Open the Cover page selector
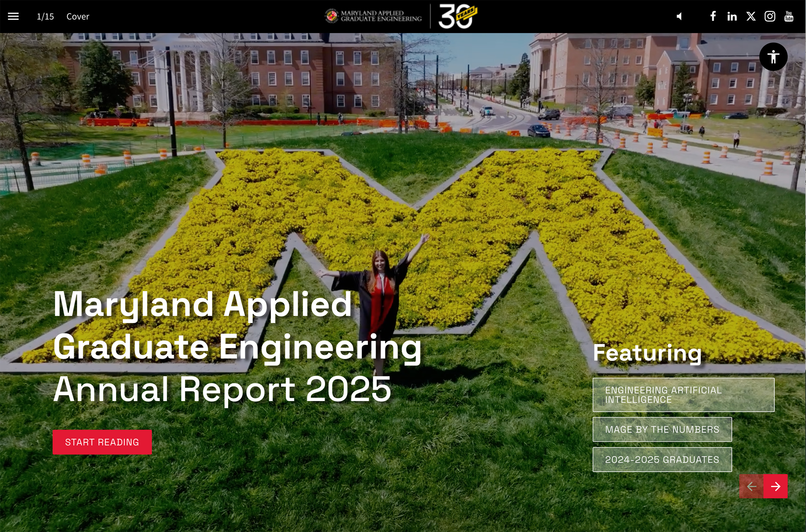 click(x=78, y=16)
